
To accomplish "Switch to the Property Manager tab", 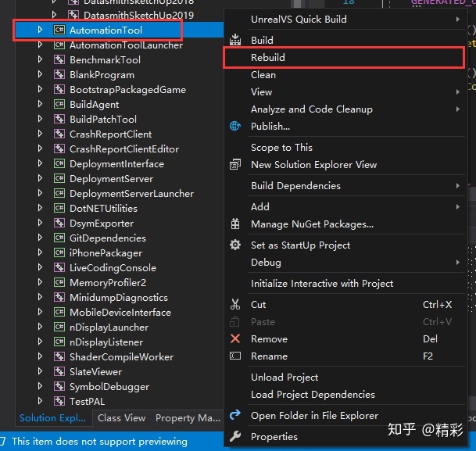I will (188, 418).
